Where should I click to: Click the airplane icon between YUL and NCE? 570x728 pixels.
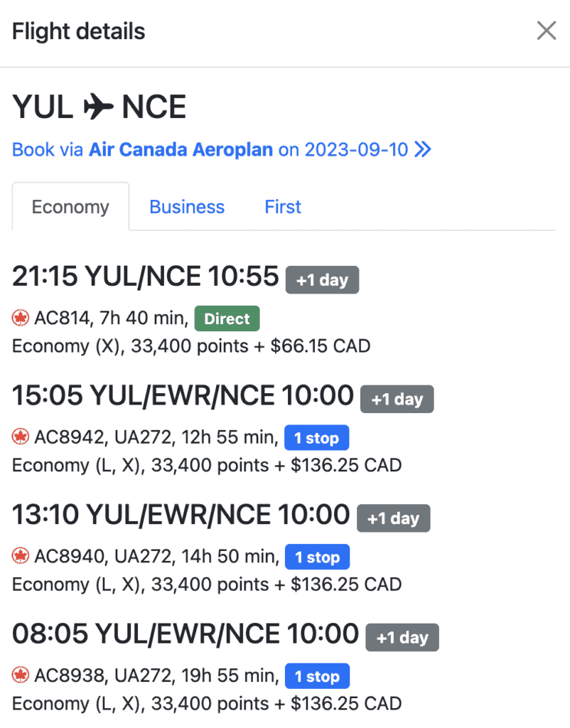click(98, 107)
